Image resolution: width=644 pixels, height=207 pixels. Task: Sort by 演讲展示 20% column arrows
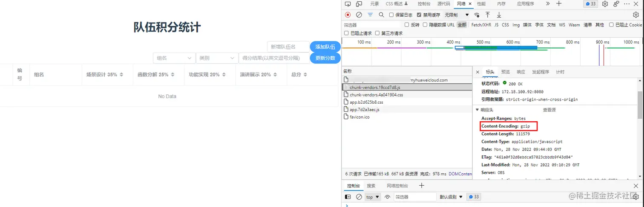coord(275,75)
